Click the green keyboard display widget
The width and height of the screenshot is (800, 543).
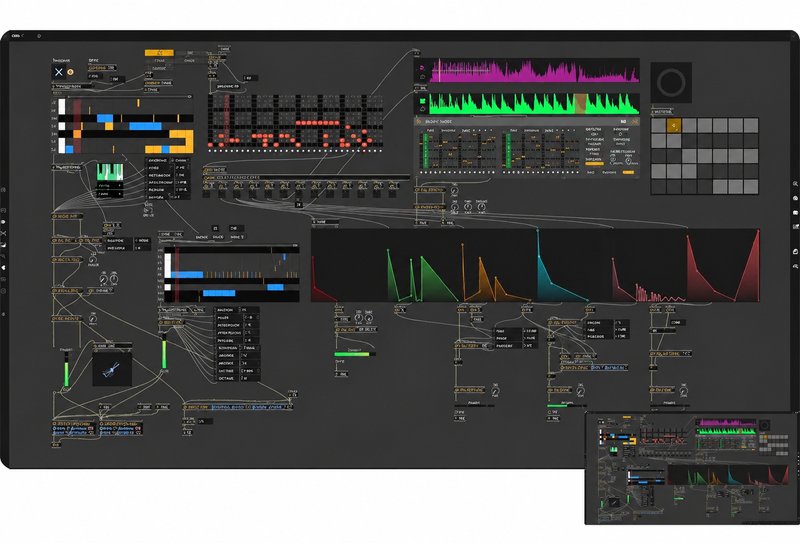[x=110, y=171]
